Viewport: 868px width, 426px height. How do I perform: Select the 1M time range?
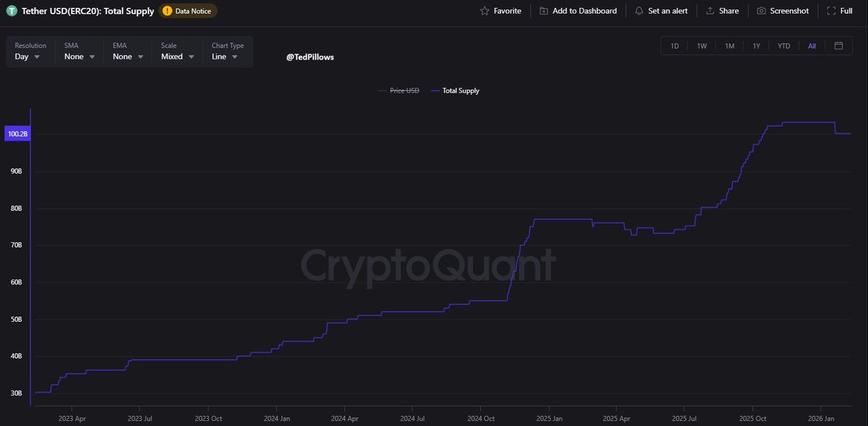730,46
